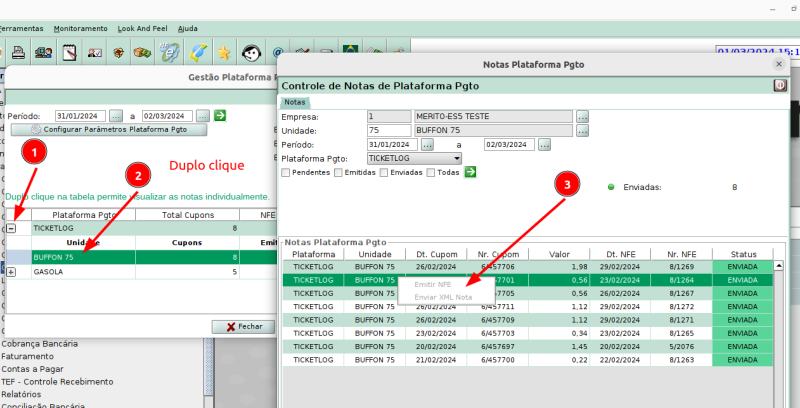This screenshot has width=800, height=408.
Task: Click the printer icon in the toolbar
Action: (18, 51)
